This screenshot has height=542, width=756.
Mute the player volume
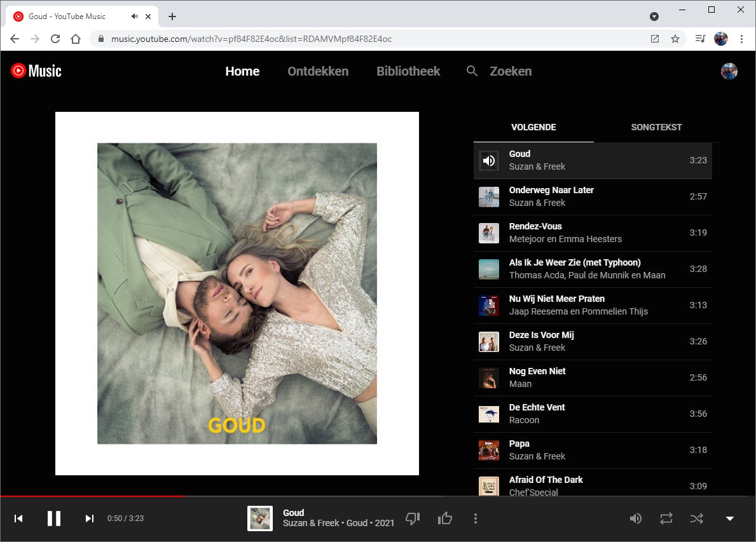pyautogui.click(x=635, y=518)
